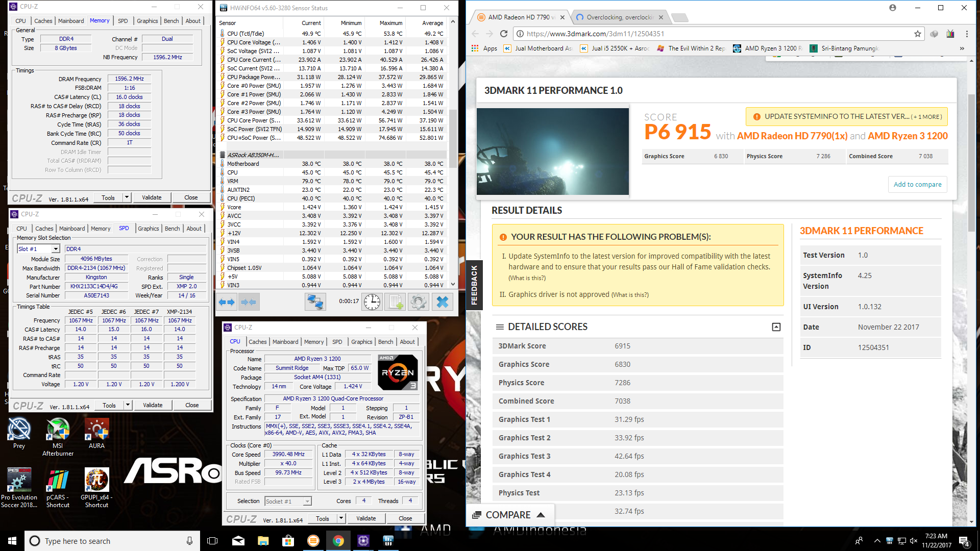Image resolution: width=980 pixels, height=551 pixels.
Task: Click Add to compare button
Action: 917,185
